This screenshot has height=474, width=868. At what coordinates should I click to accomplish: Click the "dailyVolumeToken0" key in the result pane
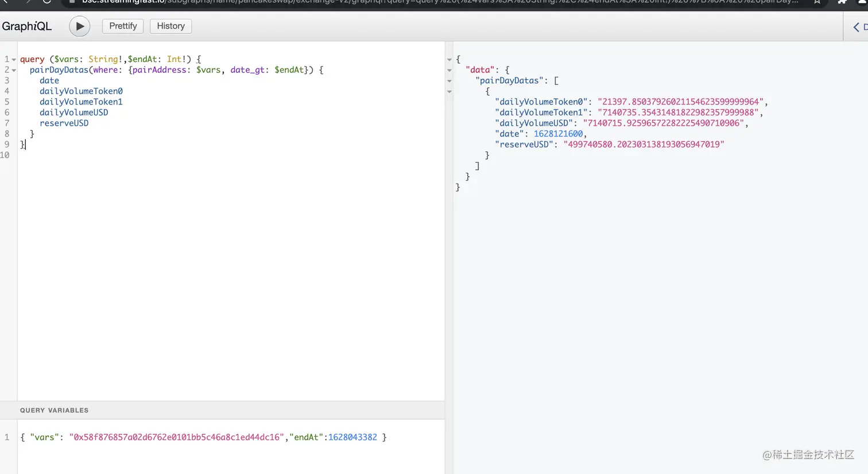541,102
